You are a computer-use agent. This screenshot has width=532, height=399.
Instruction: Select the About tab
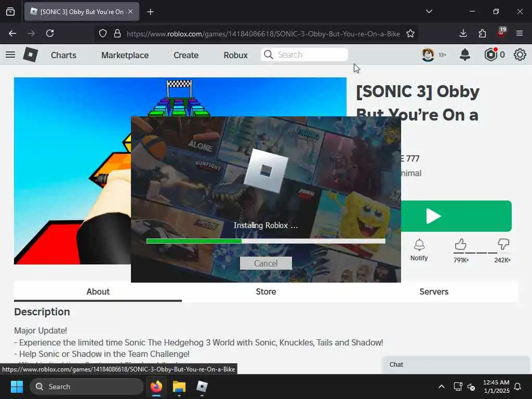98,292
